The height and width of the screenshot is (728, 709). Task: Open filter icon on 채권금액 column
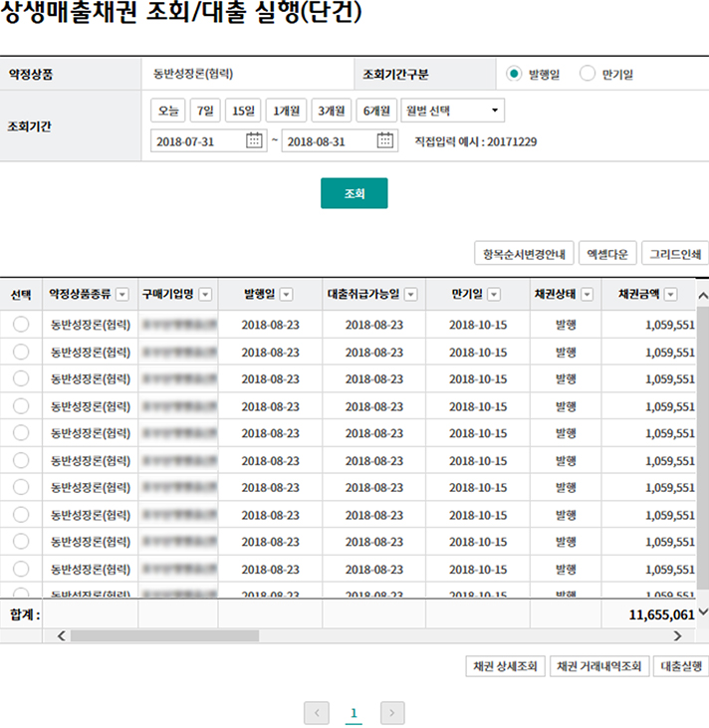tap(671, 294)
